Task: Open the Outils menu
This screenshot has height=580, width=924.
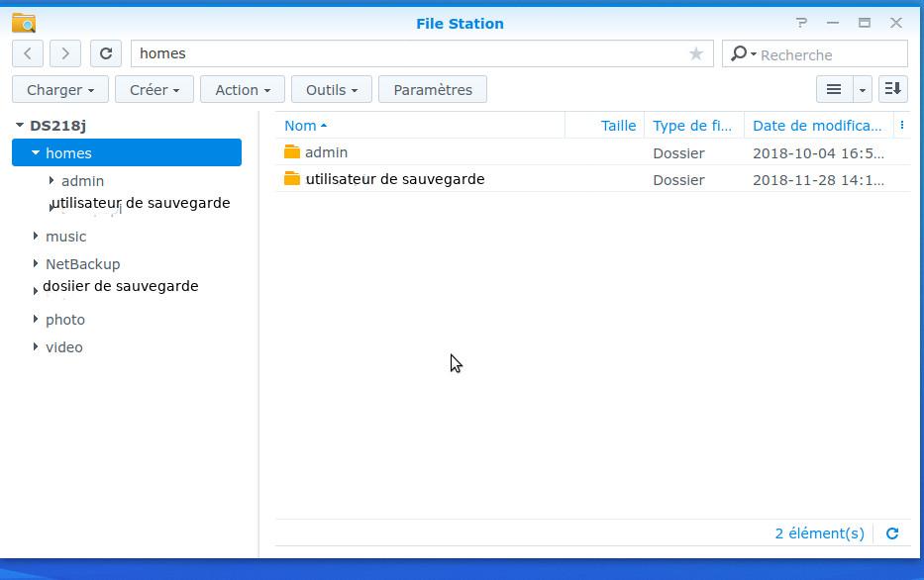Action: pyautogui.click(x=332, y=89)
